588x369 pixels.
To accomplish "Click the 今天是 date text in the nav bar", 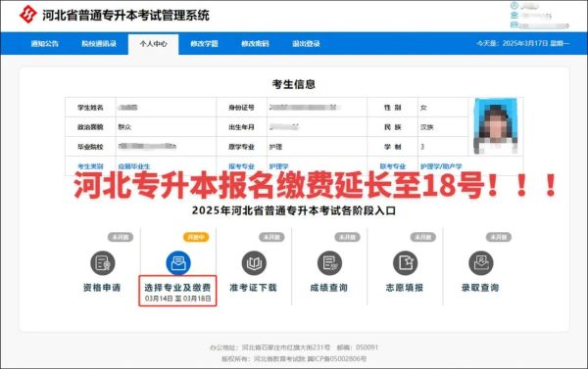I will point(523,43).
